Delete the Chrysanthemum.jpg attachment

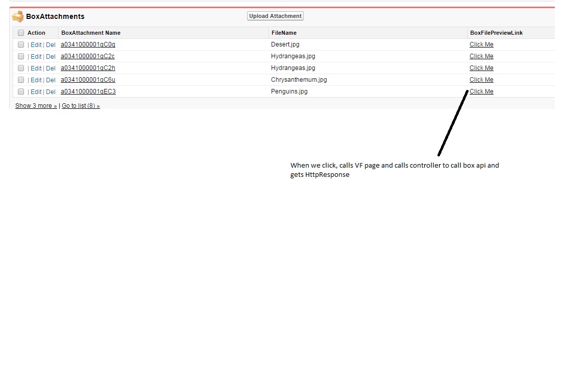click(x=51, y=80)
